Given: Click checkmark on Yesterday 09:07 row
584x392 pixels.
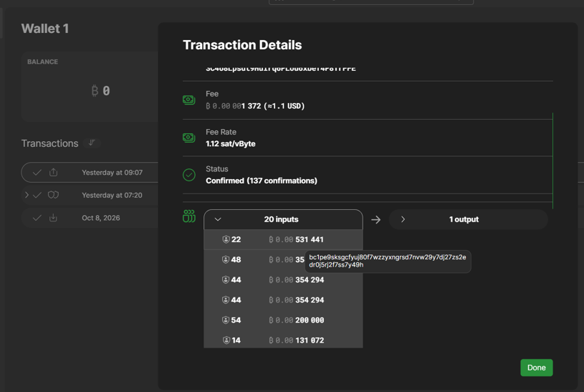Looking at the screenshot, I should (x=37, y=173).
